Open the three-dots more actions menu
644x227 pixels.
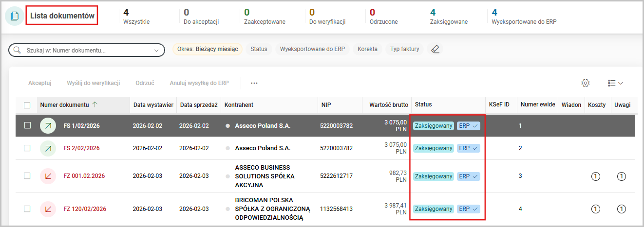[x=254, y=83]
